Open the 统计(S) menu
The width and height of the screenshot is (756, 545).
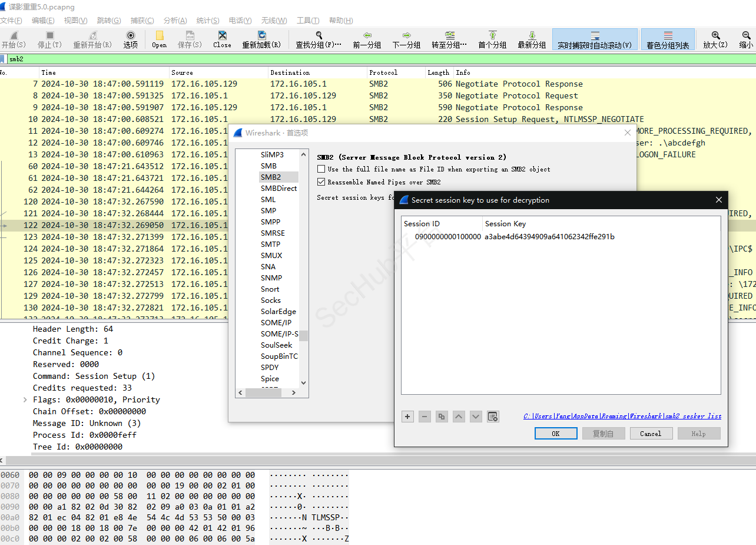coord(208,21)
